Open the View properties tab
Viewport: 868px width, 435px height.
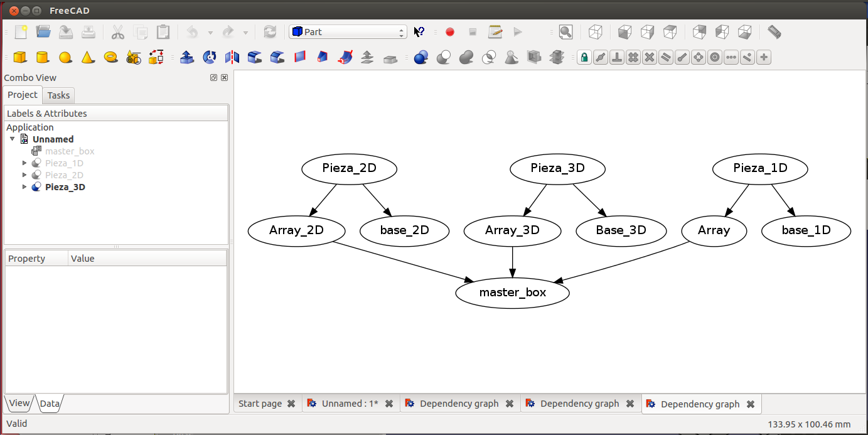point(19,403)
